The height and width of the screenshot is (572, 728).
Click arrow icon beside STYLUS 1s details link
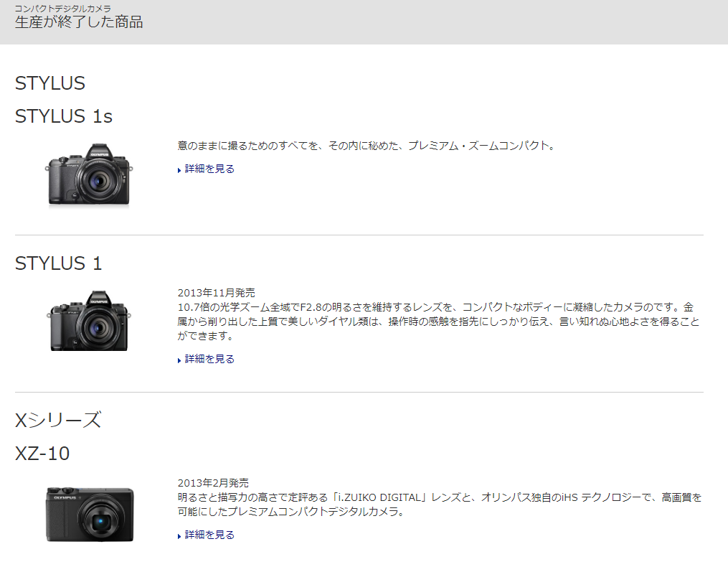[x=179, y=170]
